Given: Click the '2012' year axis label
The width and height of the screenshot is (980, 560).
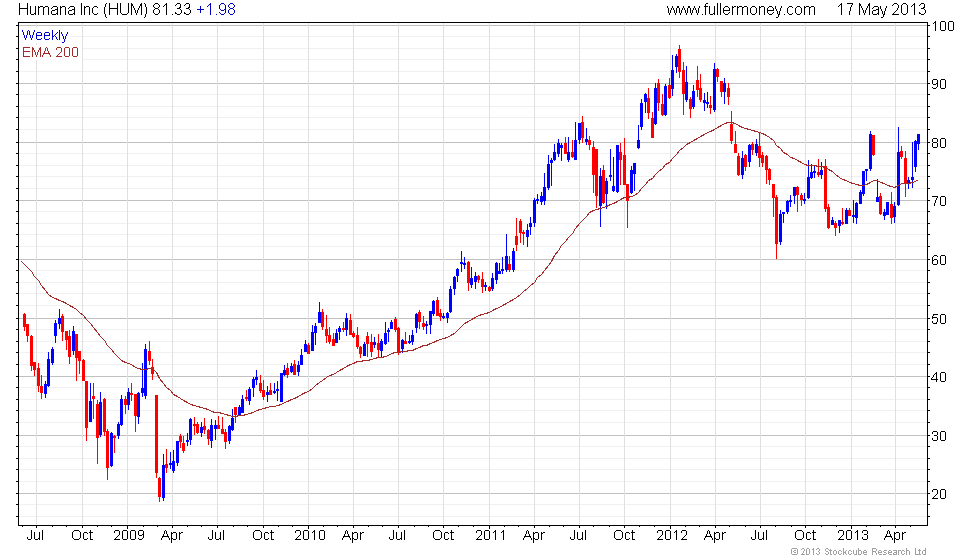Looking at the screenshot, I should click(672, 536).
